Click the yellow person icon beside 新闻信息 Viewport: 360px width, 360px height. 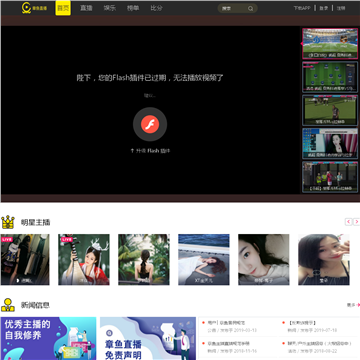click(8, 305)
